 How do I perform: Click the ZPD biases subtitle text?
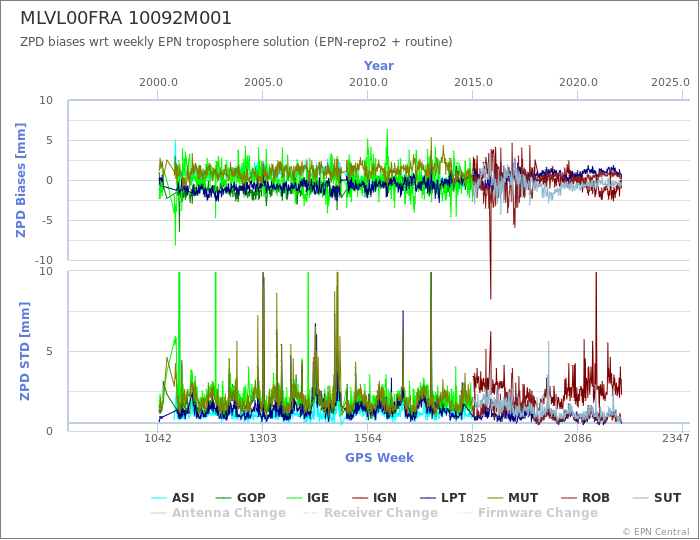[x=236, y=42]
